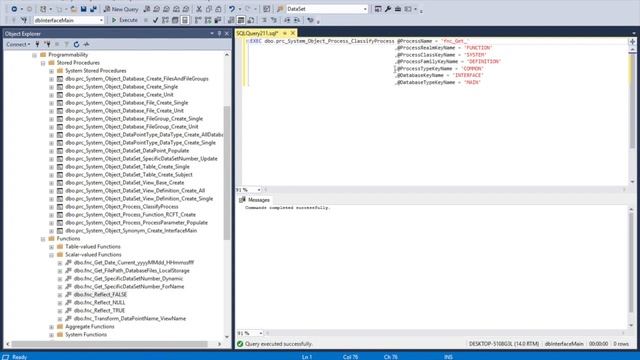Pin the Object Explorer panel with auto-hide icon

click(219, 33)
